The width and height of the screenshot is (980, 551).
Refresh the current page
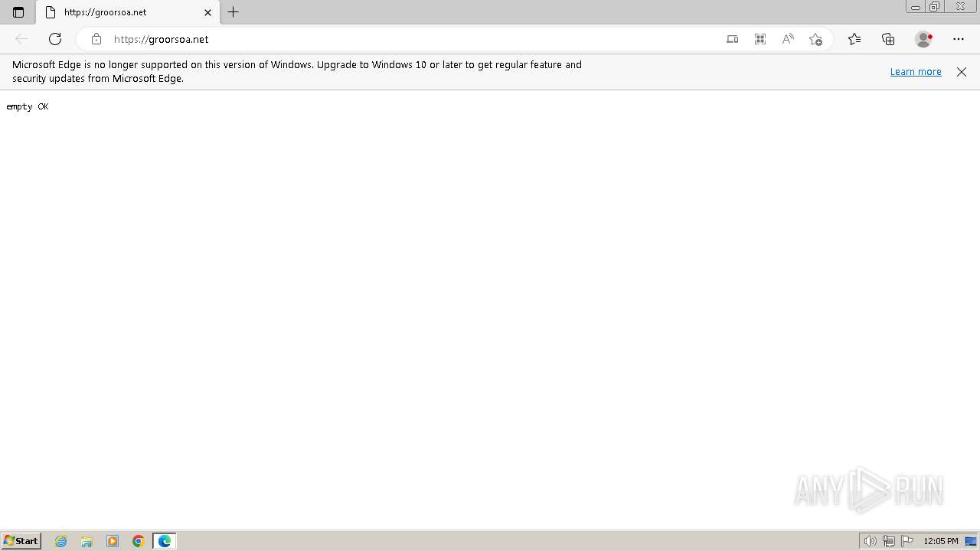point(55,39)
